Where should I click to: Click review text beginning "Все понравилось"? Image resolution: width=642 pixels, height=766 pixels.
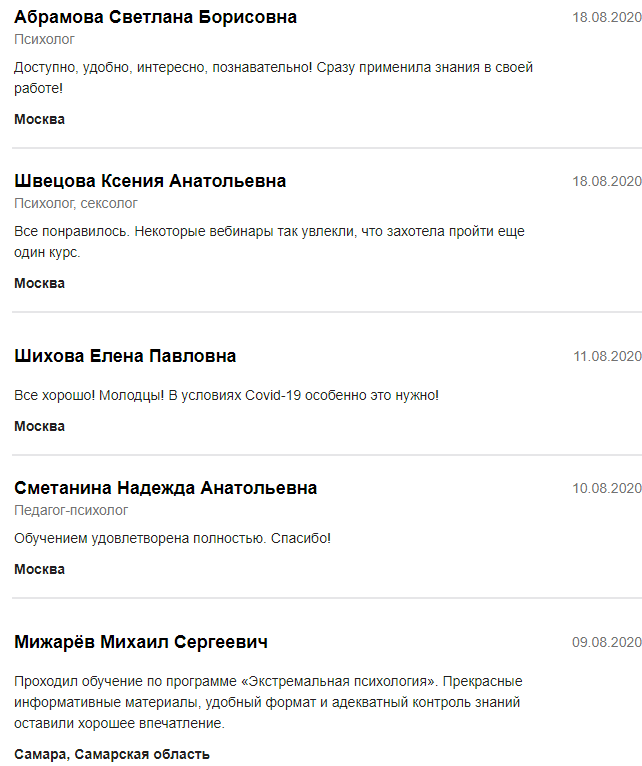[x=269, y=241]
